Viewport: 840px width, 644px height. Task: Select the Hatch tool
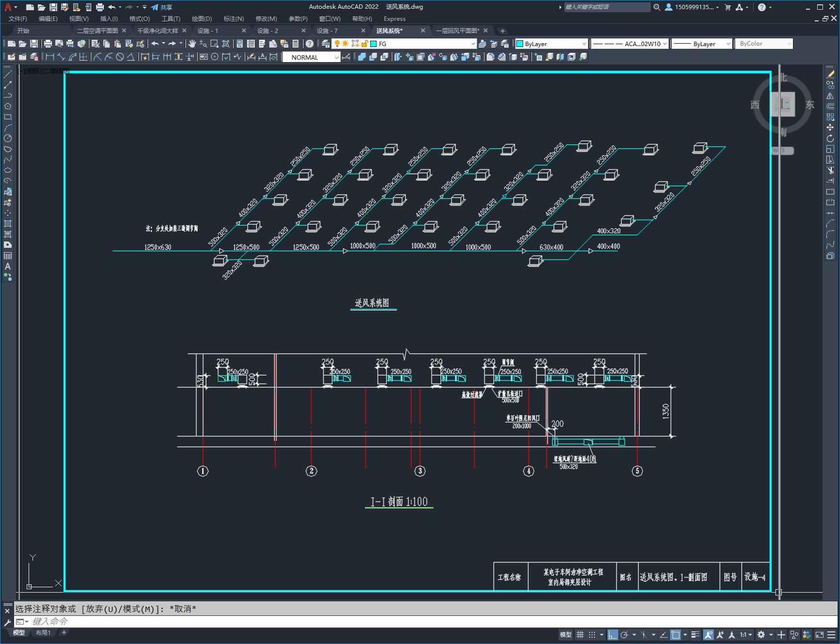click(8, 224)
